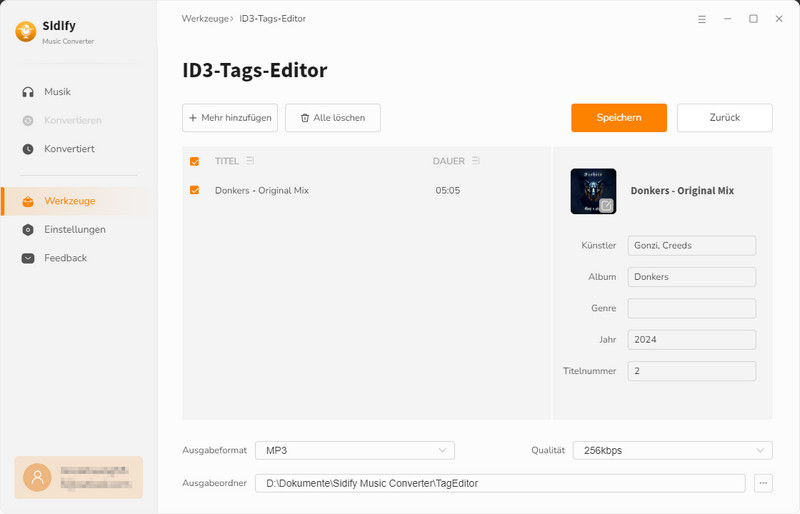Click the user account avatar
This screenshot has height=514, width=800.
coord(37,477)
